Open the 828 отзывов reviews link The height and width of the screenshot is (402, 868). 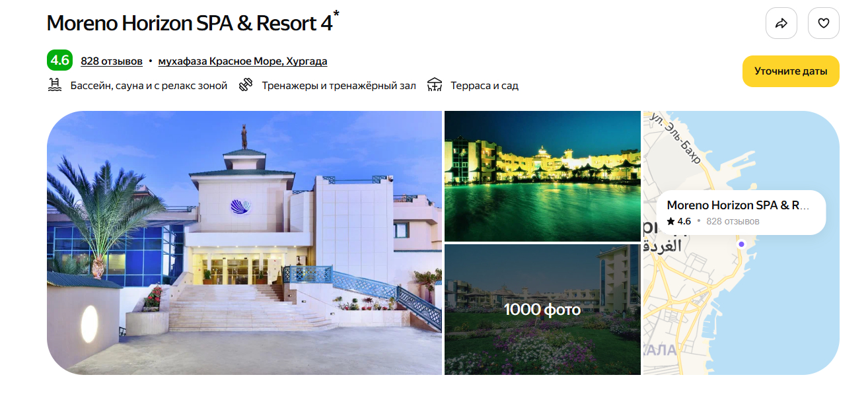point(112,61)
